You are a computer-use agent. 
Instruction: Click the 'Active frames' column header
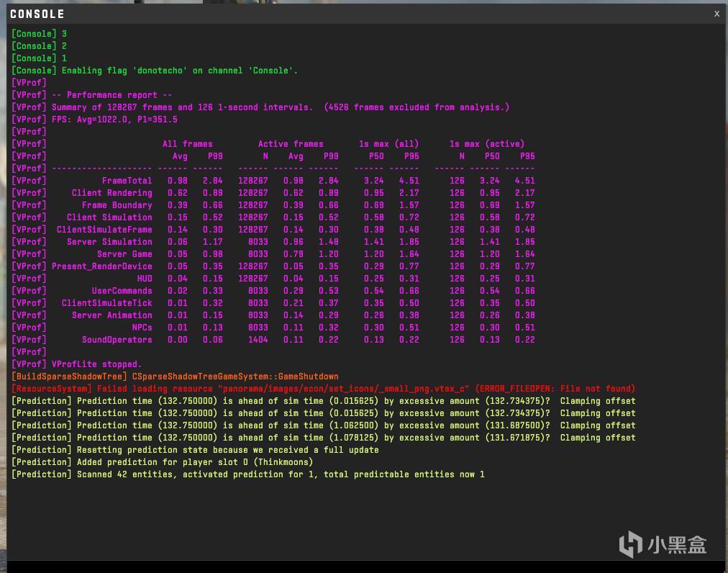click(x=291, y=144)
